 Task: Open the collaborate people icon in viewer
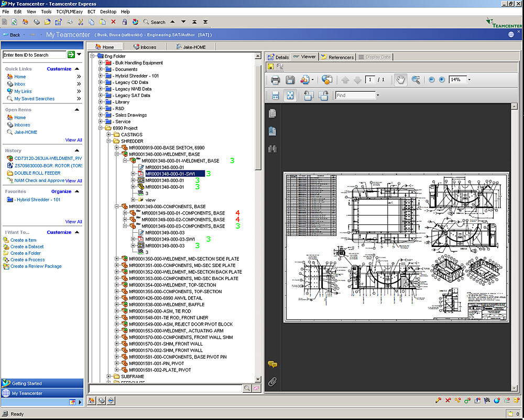point(305,80)
